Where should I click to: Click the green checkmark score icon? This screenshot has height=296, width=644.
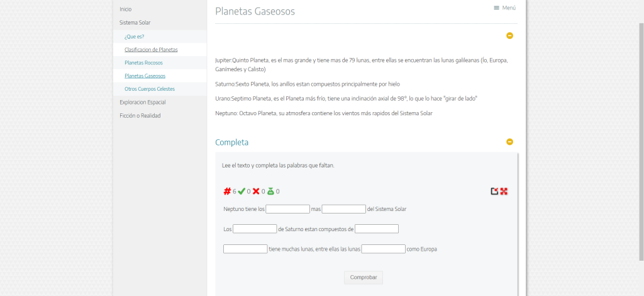coord(241,191)
